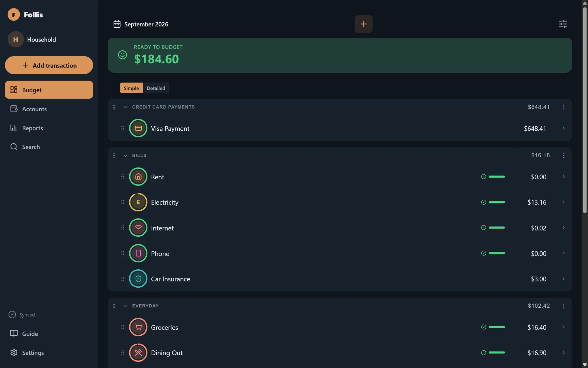Click the Internet wifi icon
Image resolution: width=588 pixels, height=368 pixels.
tap(138, 228)
